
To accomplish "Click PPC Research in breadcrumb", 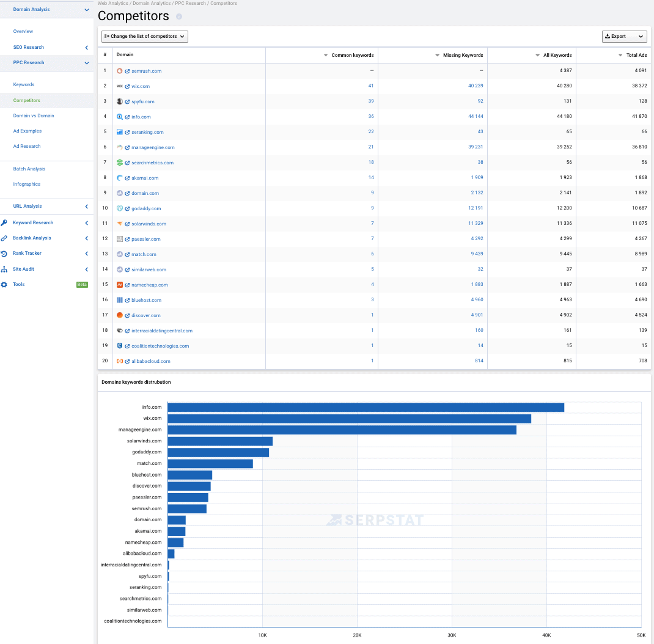I will 190,3.
